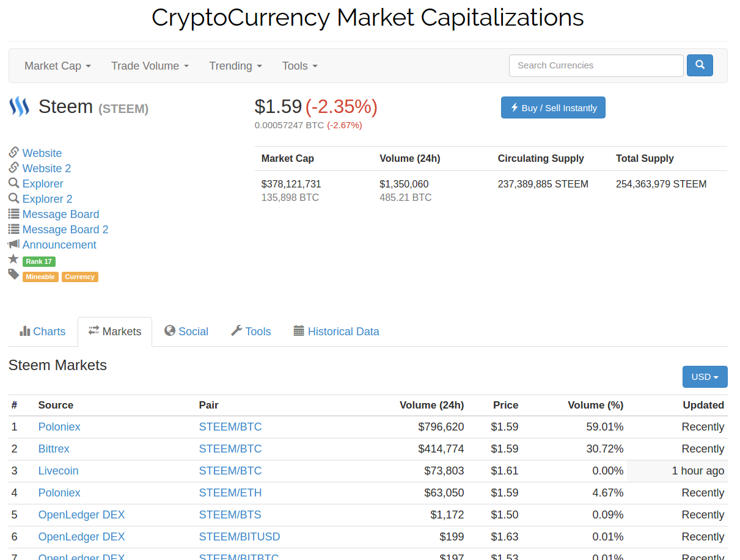
Task: Switch to the Charts tab
Action: 43,332
